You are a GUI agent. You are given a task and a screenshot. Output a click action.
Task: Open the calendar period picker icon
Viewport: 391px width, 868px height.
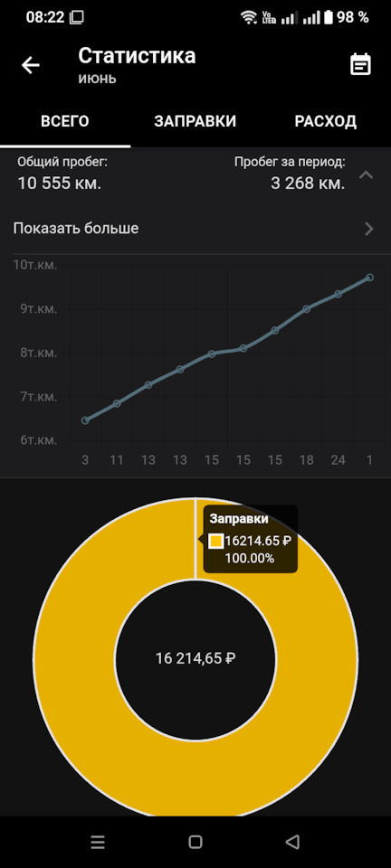click(360, 65)
